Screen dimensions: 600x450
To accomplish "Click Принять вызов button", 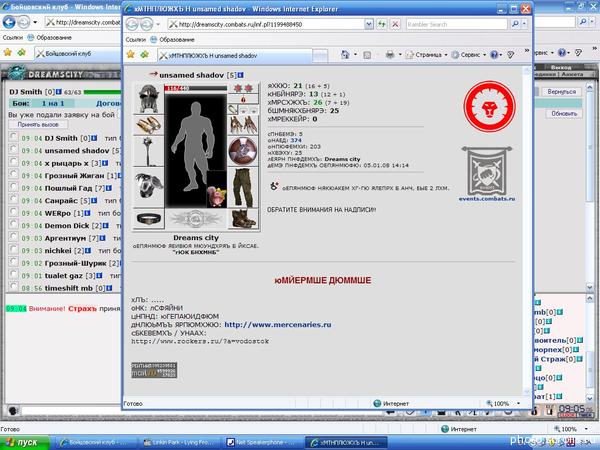I will pos(38,125).
